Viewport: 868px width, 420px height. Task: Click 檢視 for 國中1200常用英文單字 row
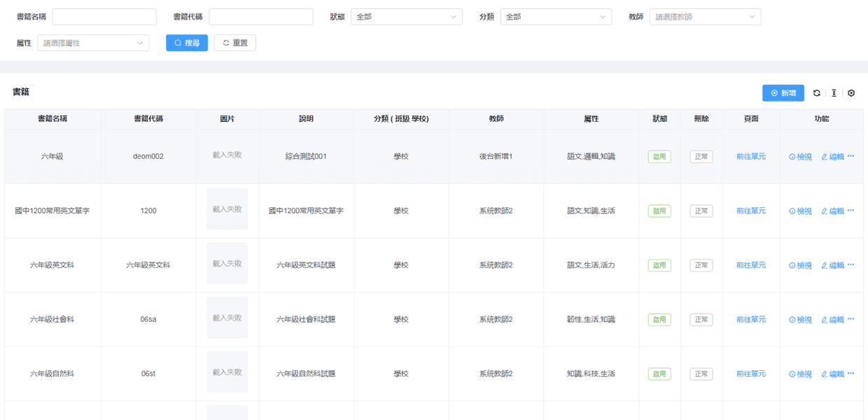click(800, 211)
